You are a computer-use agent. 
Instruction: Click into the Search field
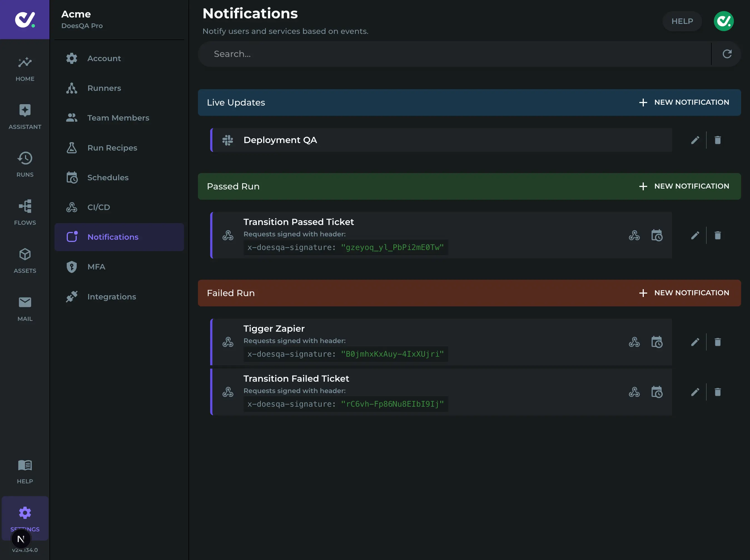[441, 54]
